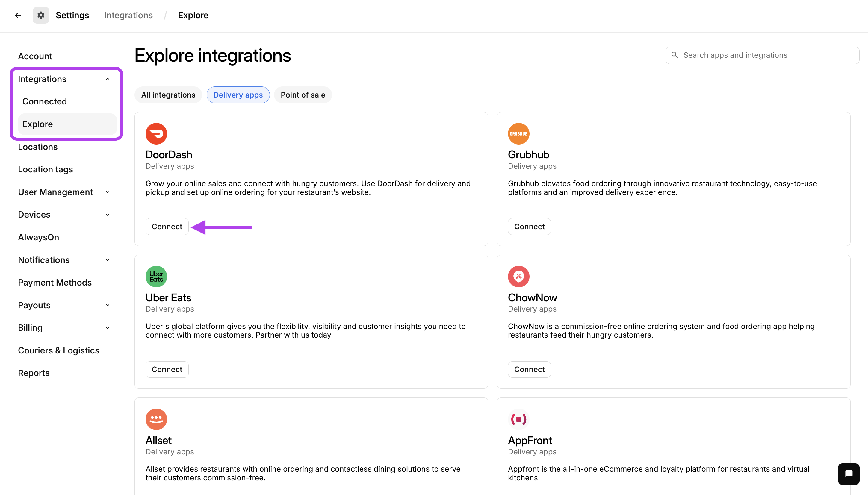
Task: Click the AppFront card title
Action: 530,440
